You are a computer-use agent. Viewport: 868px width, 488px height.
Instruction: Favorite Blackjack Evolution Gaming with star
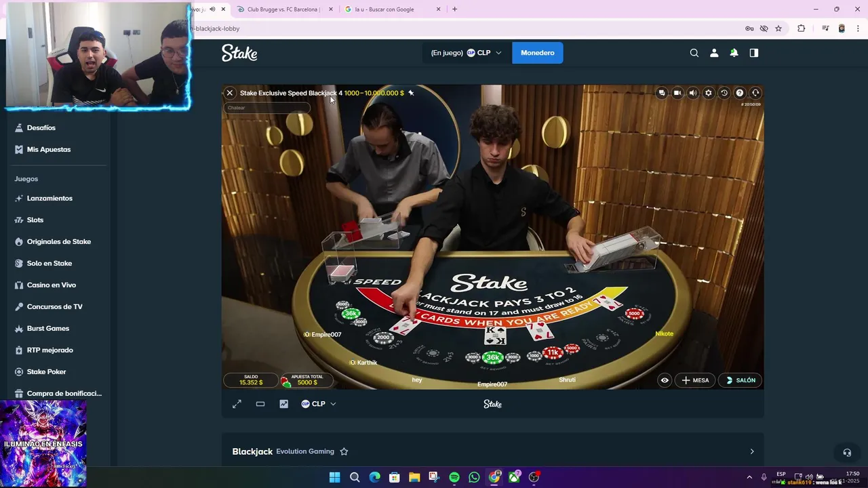[344, 451]
